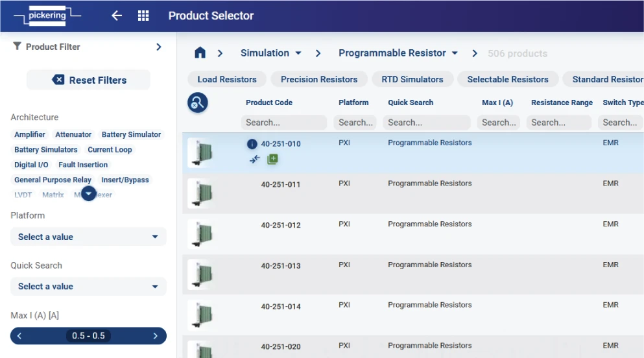
Task: Increase Max I range with right arrow
Action: click(x=155, y=336)
